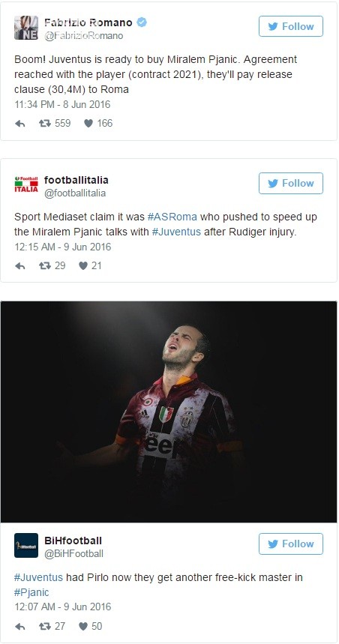This screenshot has width=339, height=644.
Task: Open the 11:34 PM - 8 Jun 2016 timestamp
Action: click(x=62, y=105)
